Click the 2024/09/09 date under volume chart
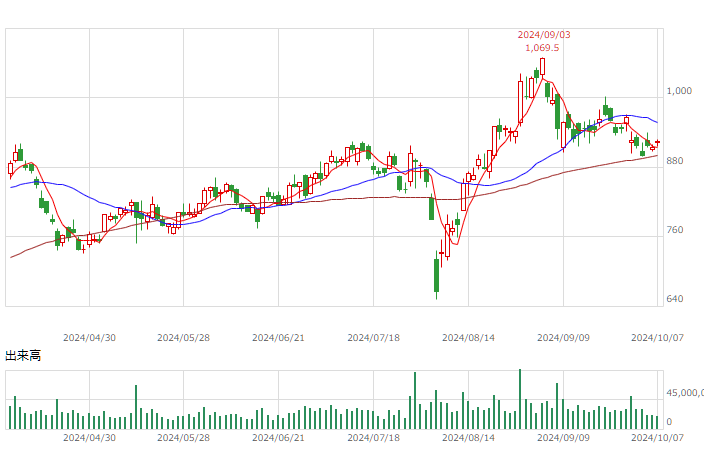Viewport: 704px width, 451px height. tap(563, 438)
